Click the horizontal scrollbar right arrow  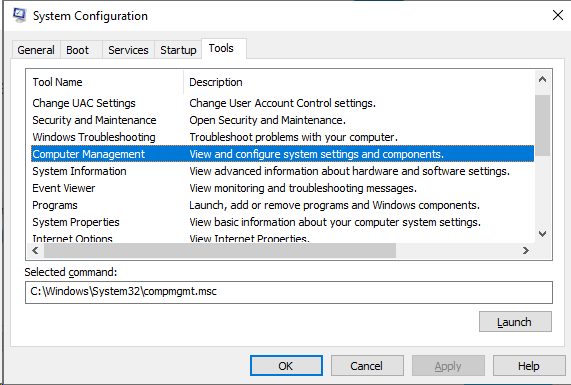525,250
